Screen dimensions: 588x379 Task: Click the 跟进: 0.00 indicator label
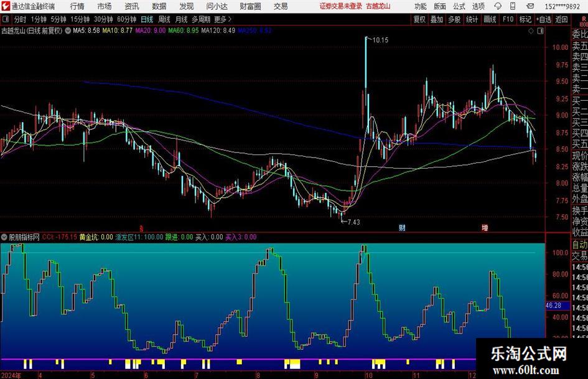point(179,237)
